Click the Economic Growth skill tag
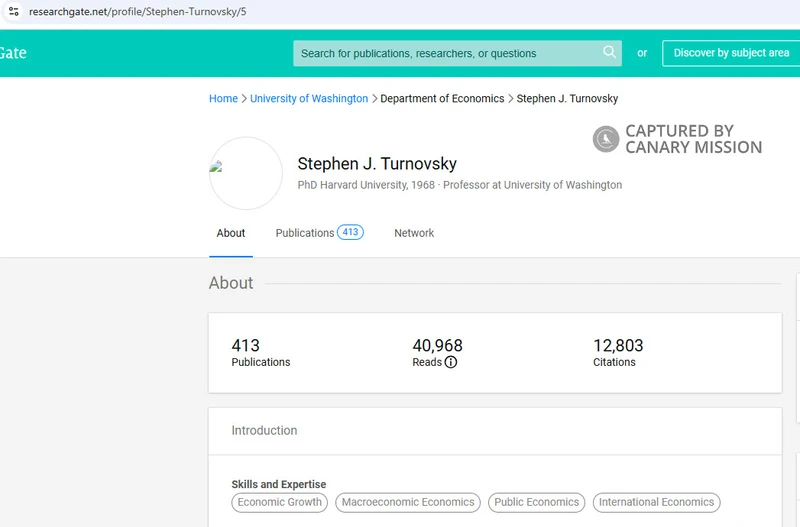 pyautogui.click(x=280, y=502)
